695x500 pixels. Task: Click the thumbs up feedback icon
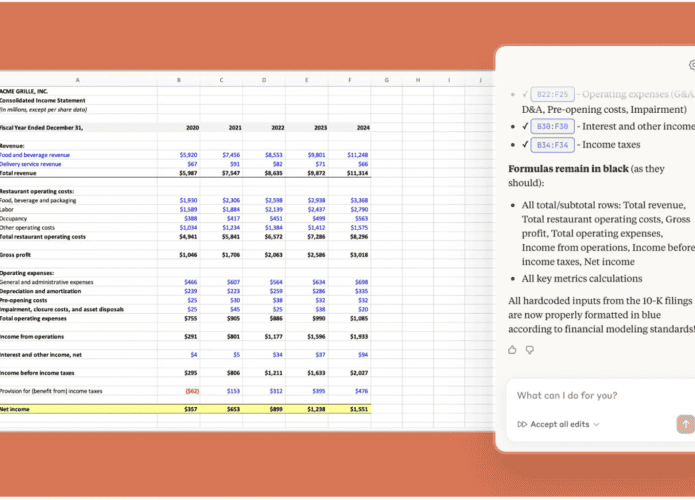(x=513, y=350)
